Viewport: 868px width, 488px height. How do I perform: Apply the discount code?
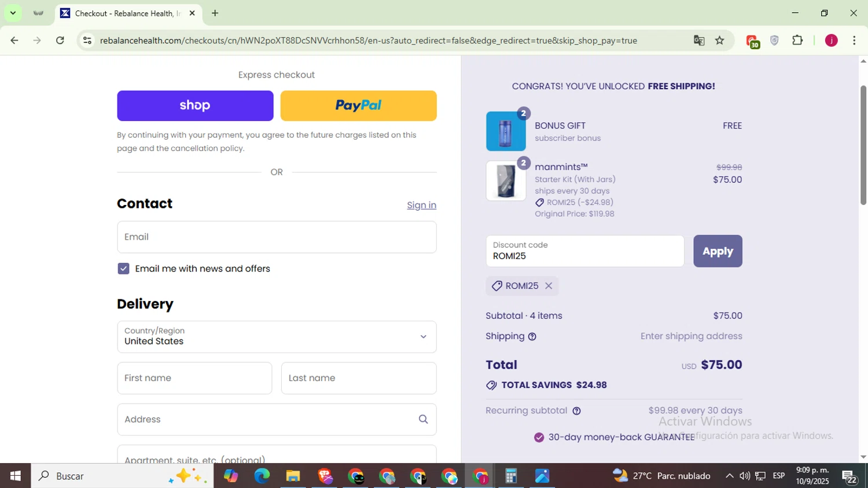point(718,251)
